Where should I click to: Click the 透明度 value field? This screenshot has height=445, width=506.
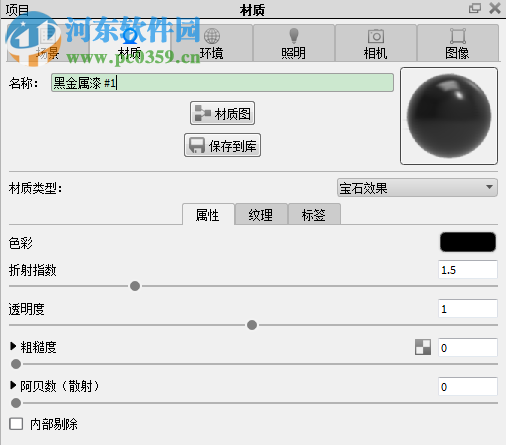tap(468, 309)
